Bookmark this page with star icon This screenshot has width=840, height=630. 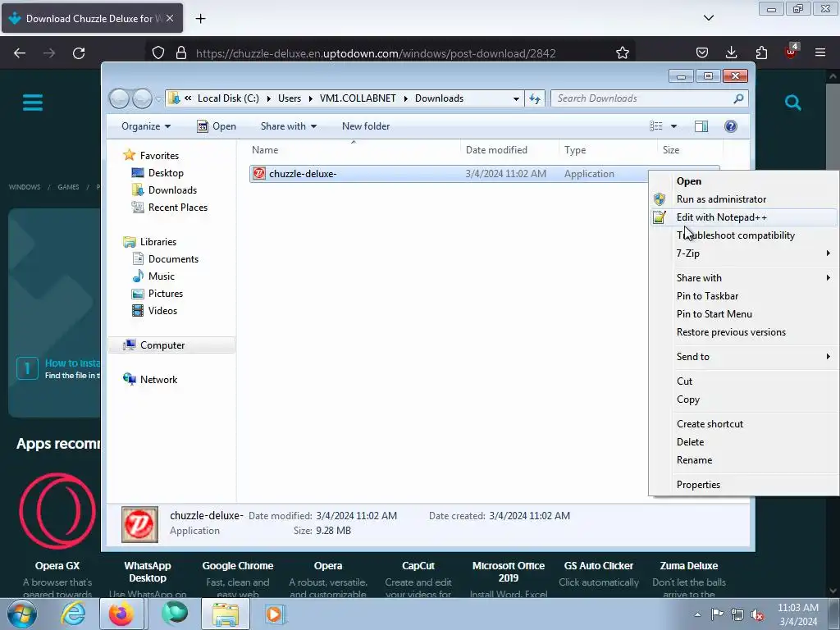pyautogui.click(x=622, y=53)
